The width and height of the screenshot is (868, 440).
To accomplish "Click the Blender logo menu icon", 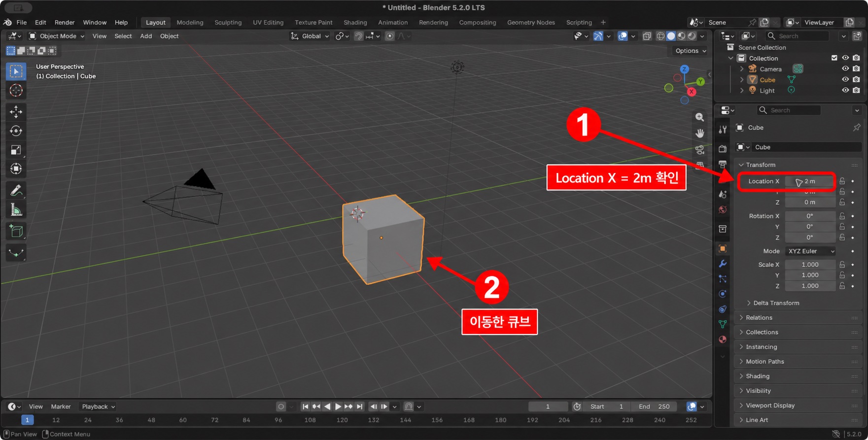I will tap(7, 22).
